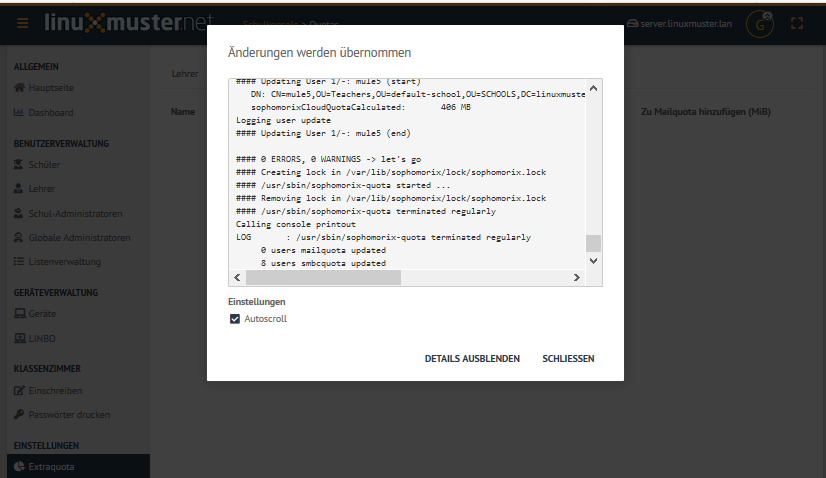Image resolution: width=826 pixels, height=478 pixels.
Task: Go to Lehrer user management
Action: pos(42,188)
